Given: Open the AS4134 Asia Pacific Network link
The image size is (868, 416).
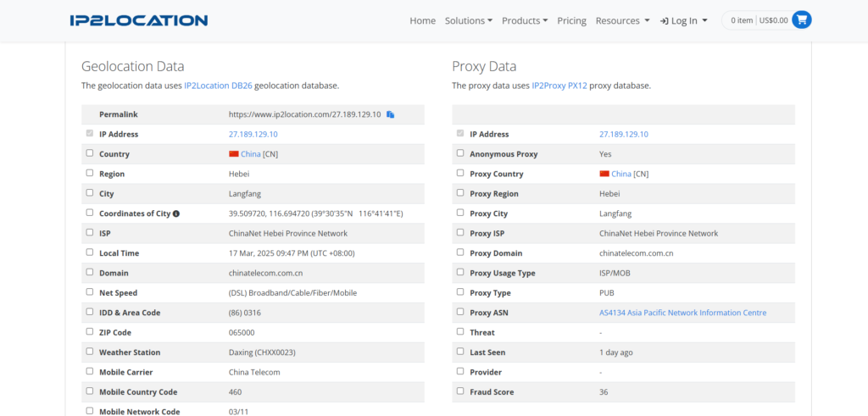Looking at the screenshot, I should pyautogui.click(x=682, y=313).
